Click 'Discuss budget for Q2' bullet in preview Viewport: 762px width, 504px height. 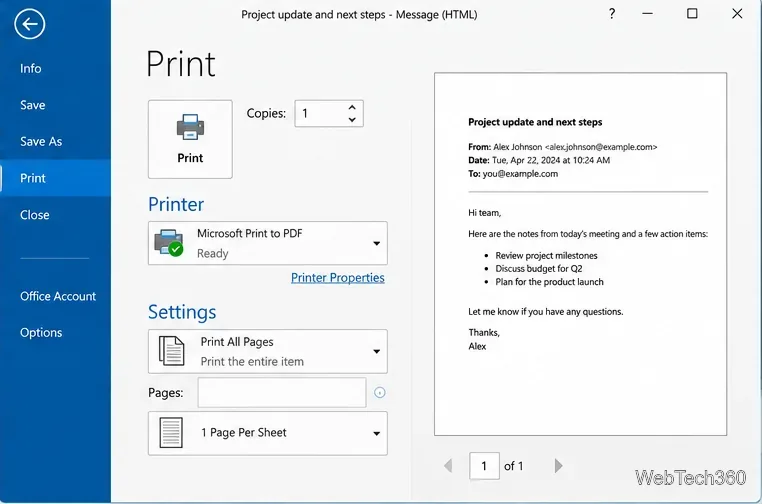(x=538, y=269)
